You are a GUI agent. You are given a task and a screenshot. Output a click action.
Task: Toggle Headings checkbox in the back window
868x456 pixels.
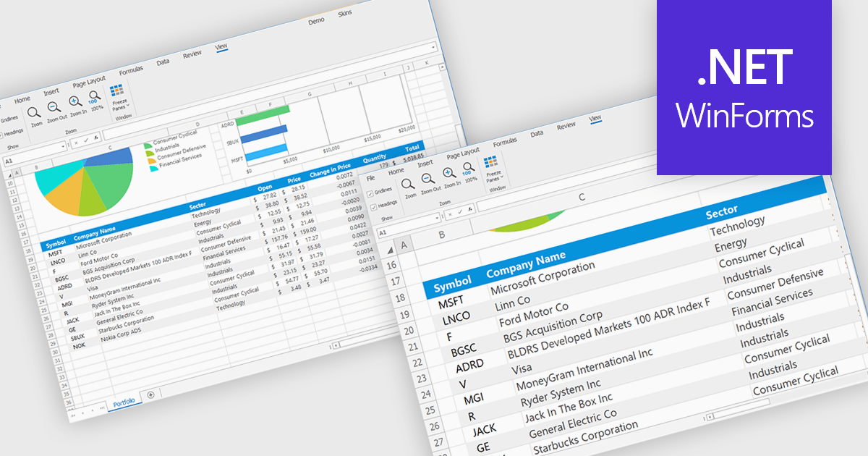pos(1,135)
